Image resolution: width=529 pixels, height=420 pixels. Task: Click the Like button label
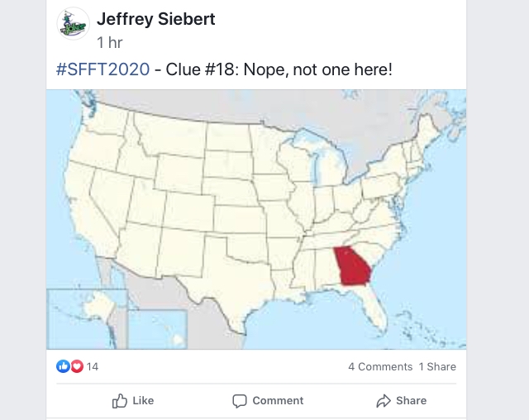143,401
